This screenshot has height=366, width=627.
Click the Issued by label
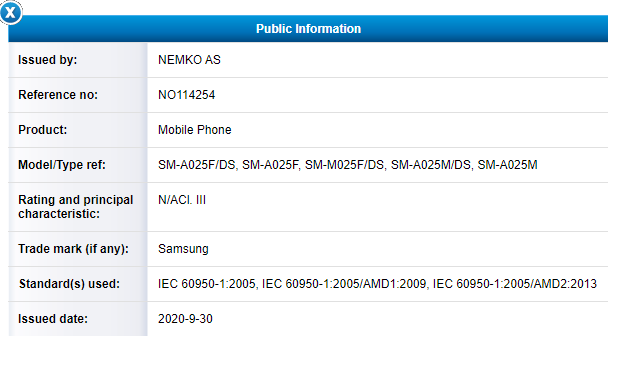[x=48, y=60]
